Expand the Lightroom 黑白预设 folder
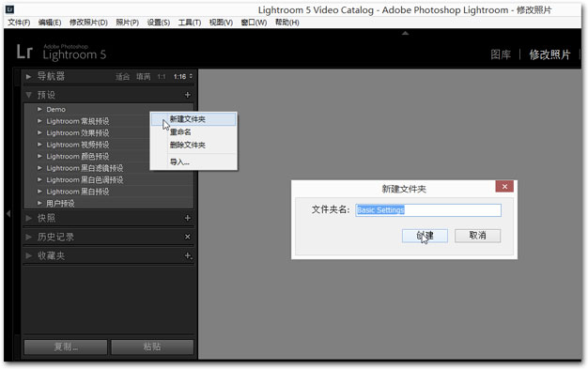This screenshot has height=369, width=588. coord(39,192)
